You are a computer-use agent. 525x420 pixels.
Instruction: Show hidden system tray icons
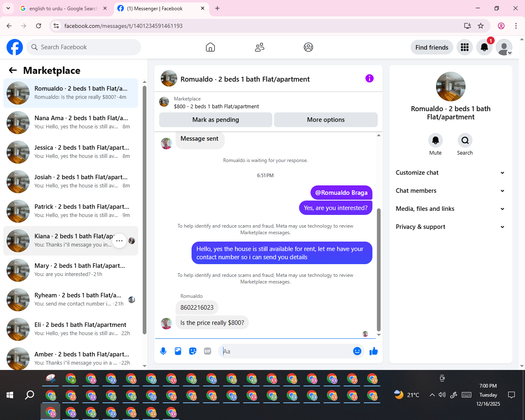tap(432, 395)
